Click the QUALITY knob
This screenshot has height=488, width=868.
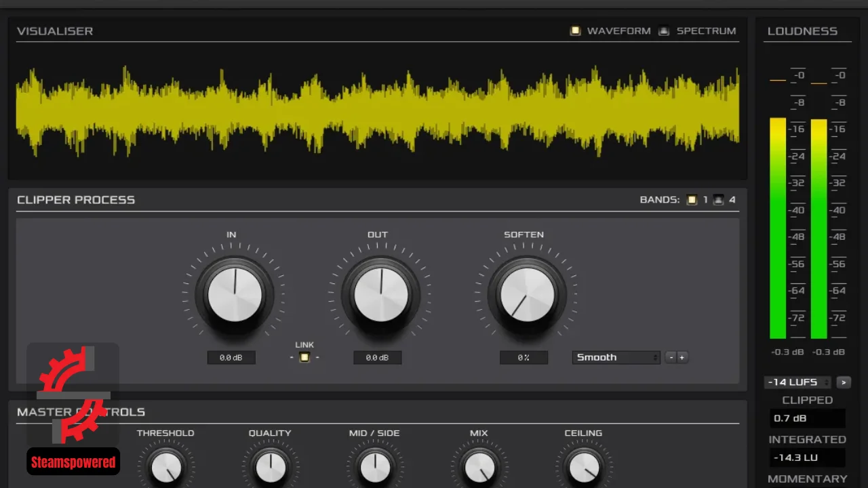pyautogui.click(x=271, y=468)
